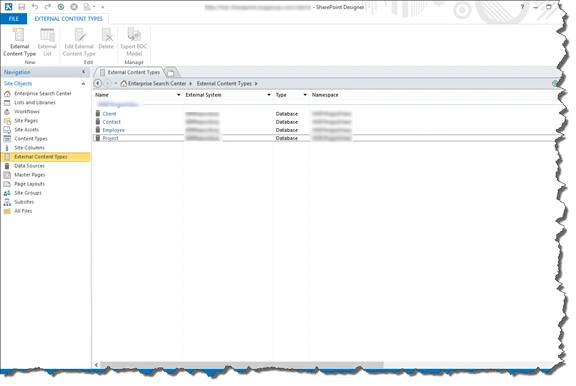
Task: Click Edit External Content Type button
Action: click(x=79, y=42)
